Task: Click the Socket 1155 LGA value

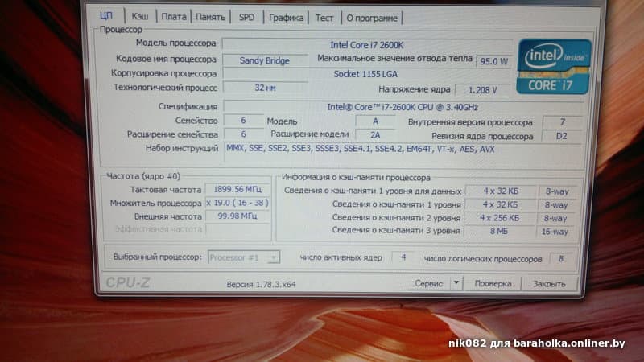Action: click(365, 74)
